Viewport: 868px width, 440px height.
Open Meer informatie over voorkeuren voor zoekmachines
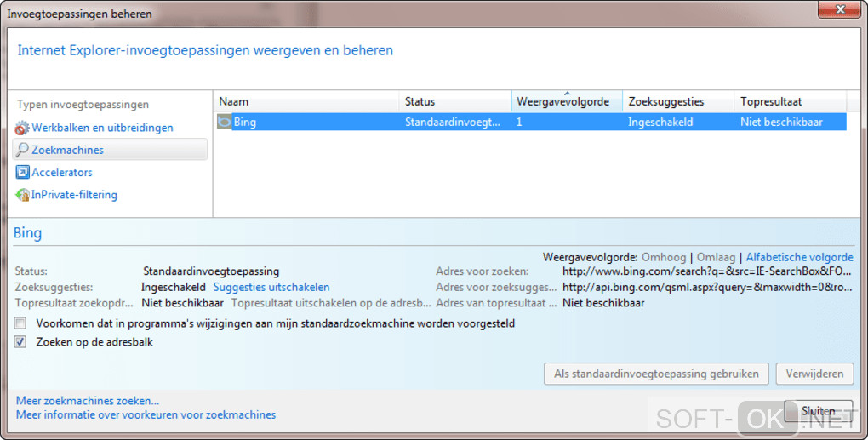point(146,414)
